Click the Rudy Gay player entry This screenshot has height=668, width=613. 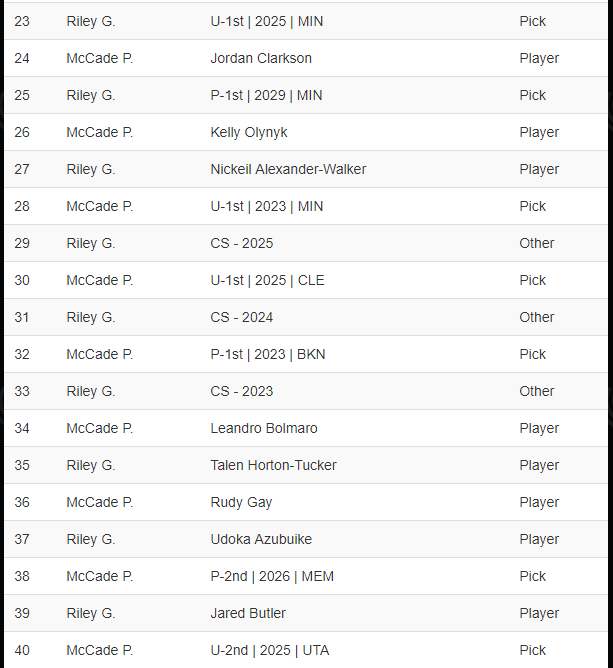pos(241,503)
